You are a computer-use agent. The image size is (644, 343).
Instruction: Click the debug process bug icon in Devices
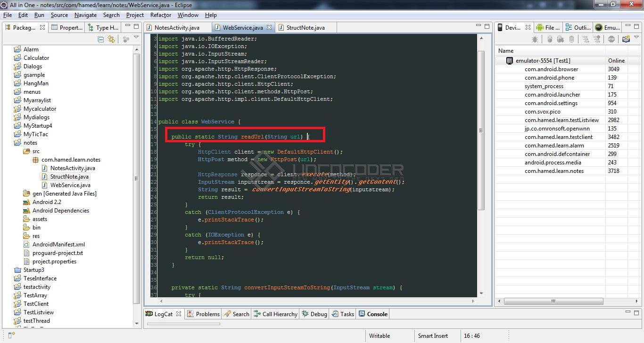535,40
